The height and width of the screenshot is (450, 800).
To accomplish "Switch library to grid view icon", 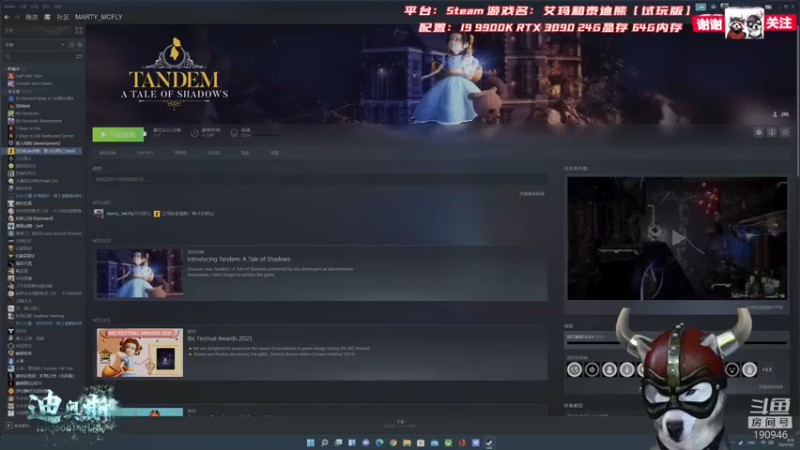I will tap(79, 31).
